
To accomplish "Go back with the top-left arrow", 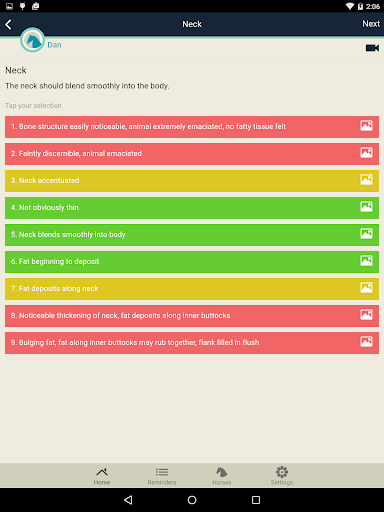I will (8, 24).
